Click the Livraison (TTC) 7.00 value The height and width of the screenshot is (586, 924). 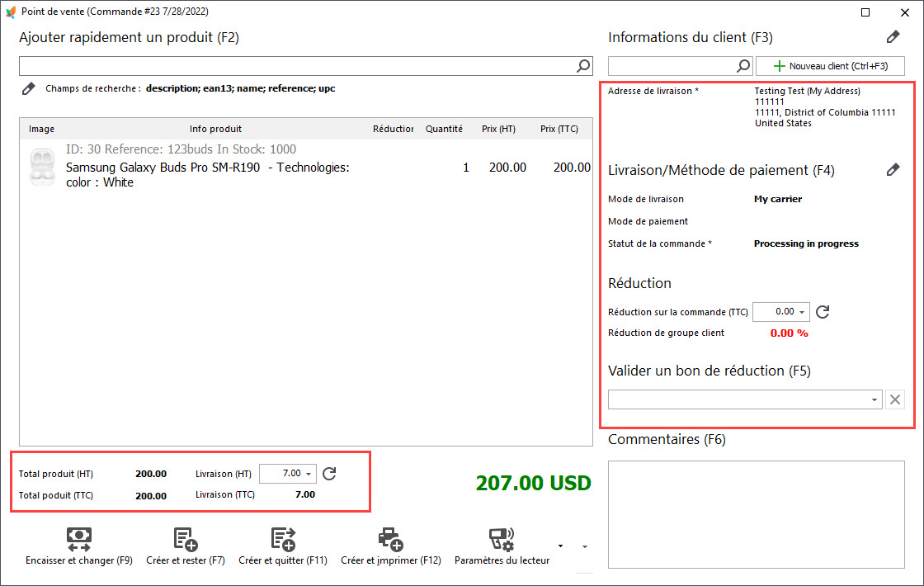(305, 494)
